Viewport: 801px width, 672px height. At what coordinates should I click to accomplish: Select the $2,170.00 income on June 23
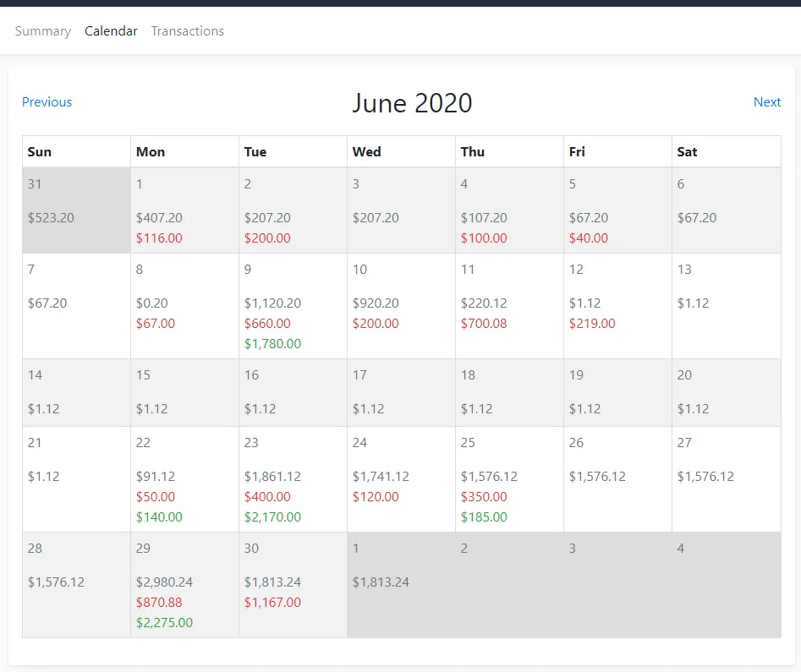[272, 517]
